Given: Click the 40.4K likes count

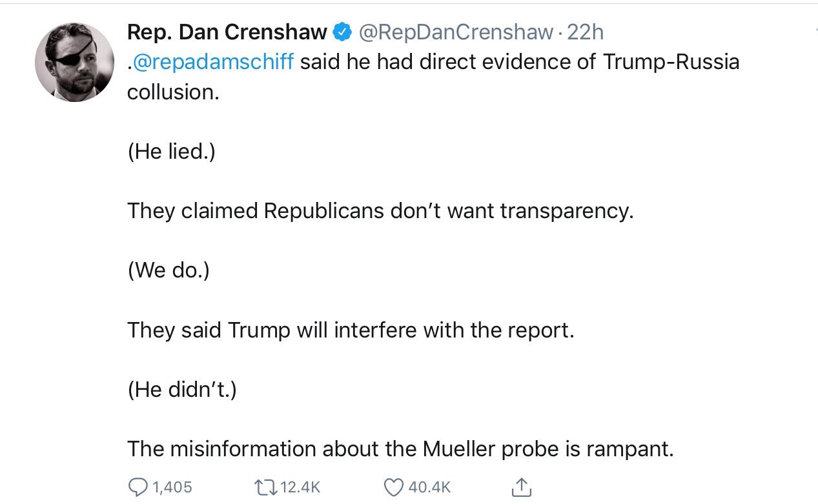Looking at the screenshot, I should [x=429, y=487].
